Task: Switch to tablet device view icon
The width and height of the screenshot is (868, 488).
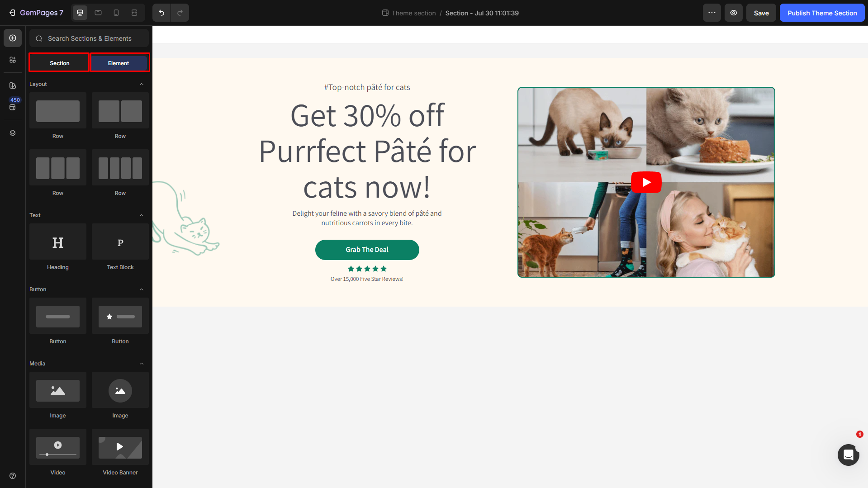Action: point(98,13)
